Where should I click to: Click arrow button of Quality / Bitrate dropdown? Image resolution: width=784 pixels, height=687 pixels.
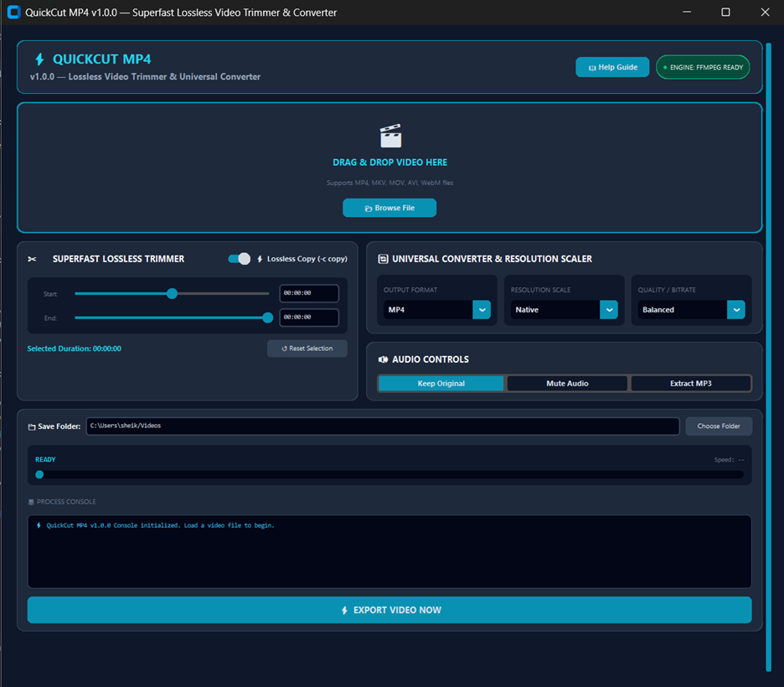(736, 309)
